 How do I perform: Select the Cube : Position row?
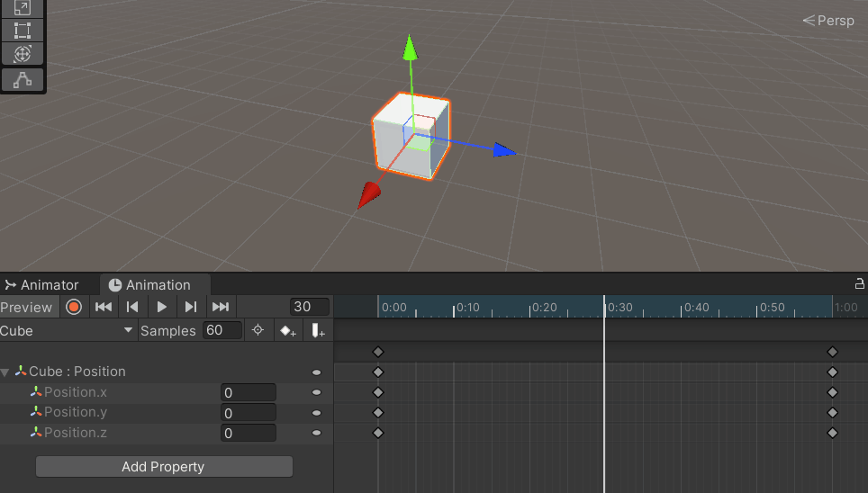(166, 372)
